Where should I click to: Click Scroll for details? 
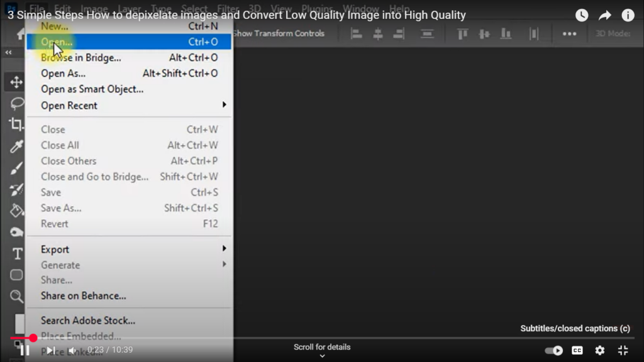tap(322, 346)
